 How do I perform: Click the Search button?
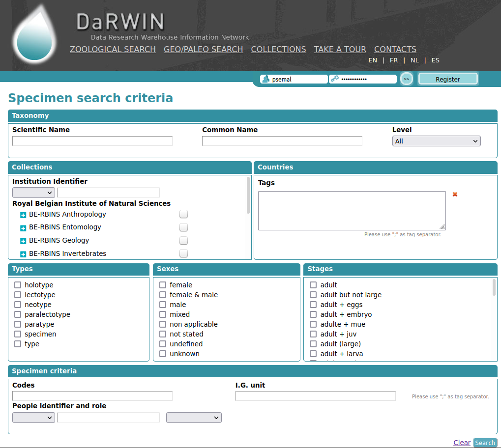pyautogui.click(x=485, y=443)
